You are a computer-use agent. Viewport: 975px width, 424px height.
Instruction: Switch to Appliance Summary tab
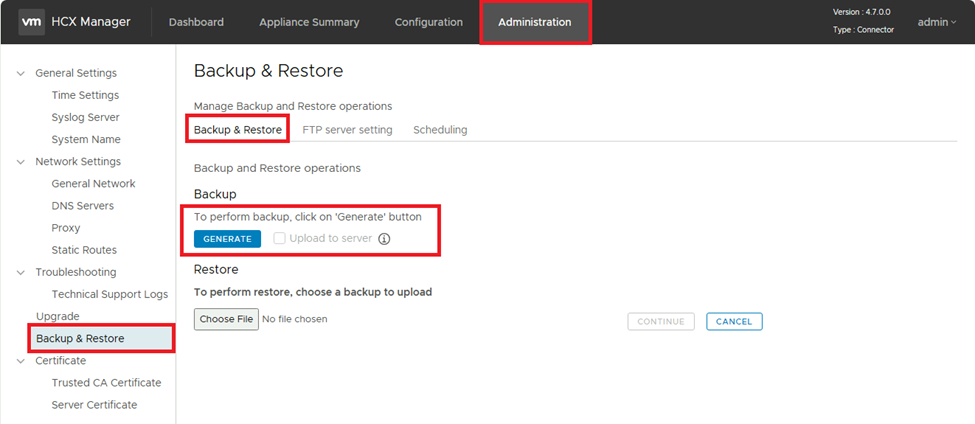[309, 22]
